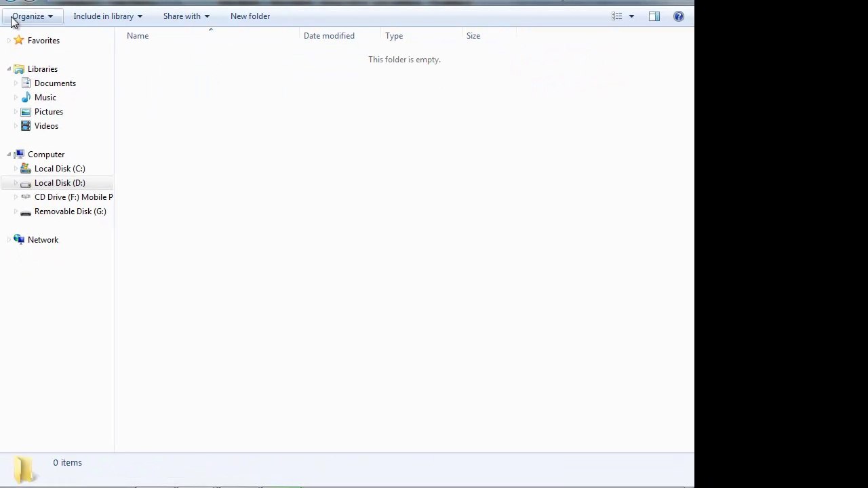The image size is (868, 488).
Task: Select Local Disk (D:) in the tree
Action: point(60,183)
